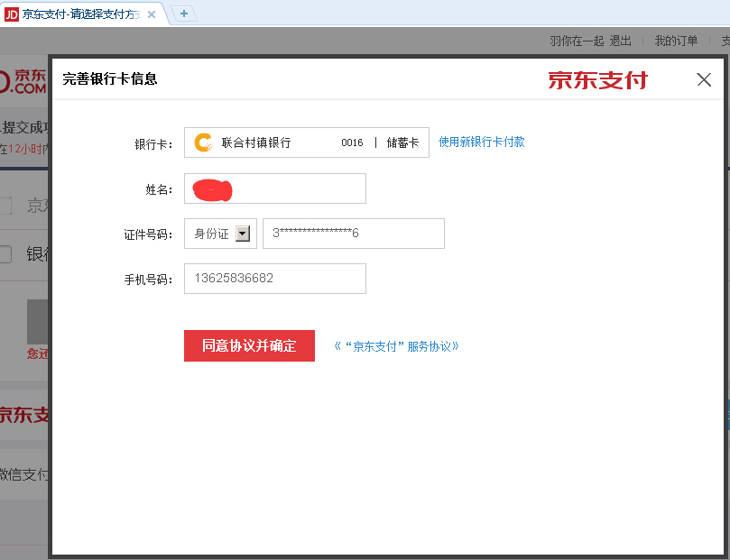Focus the 证件号码 number input field
The height and width of the screenshot is (560, 730).
point(353,234)
